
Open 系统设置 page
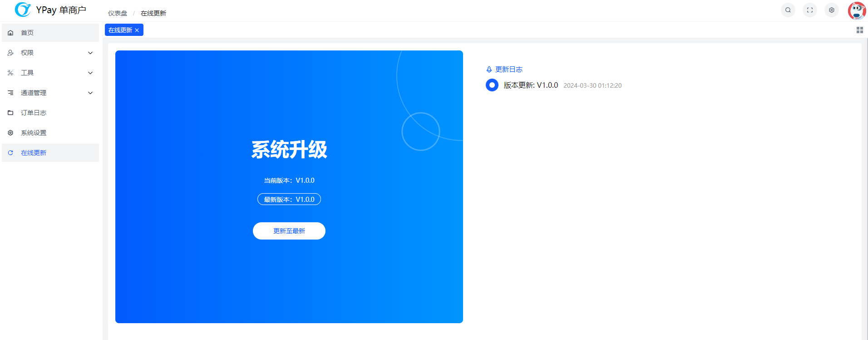click(50, 133)
